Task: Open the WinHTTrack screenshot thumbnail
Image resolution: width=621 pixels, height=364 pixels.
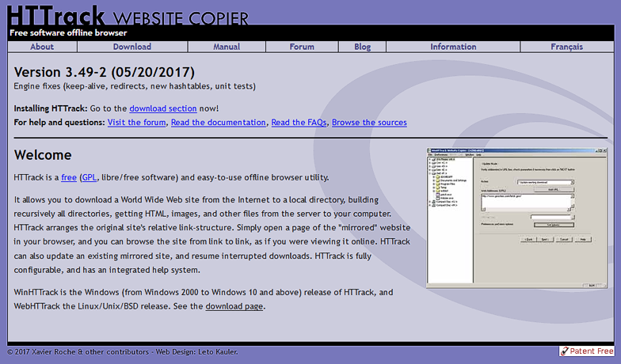Action: click(516, 218)
